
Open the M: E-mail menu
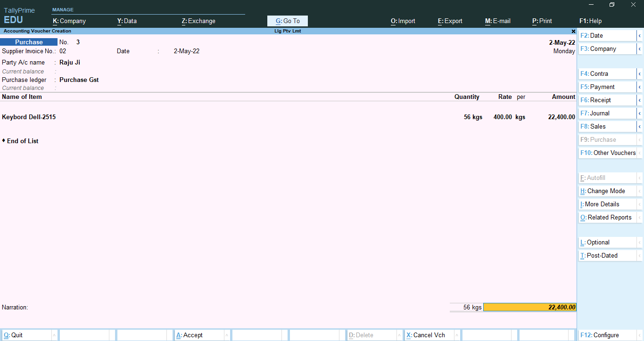pos(498,21)
